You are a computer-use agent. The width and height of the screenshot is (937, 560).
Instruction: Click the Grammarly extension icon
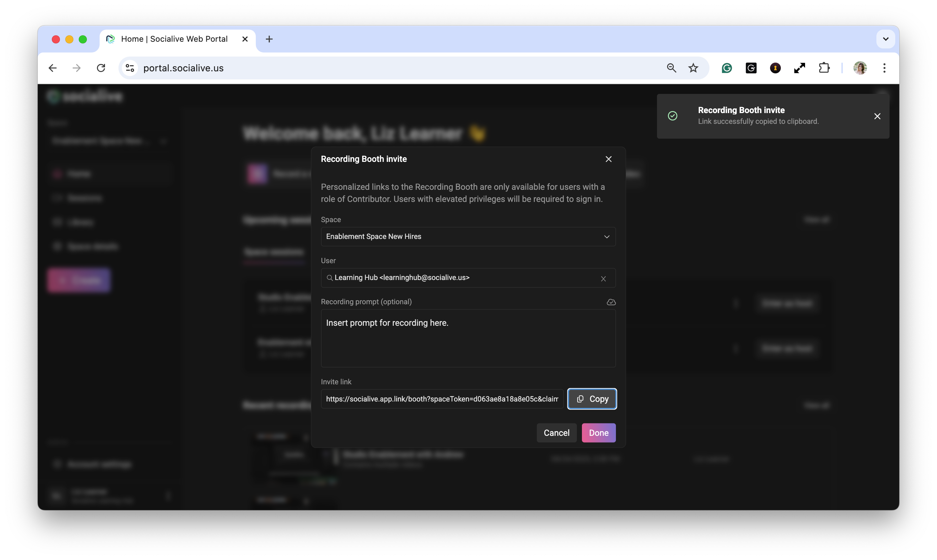click(x=726, y=68)
